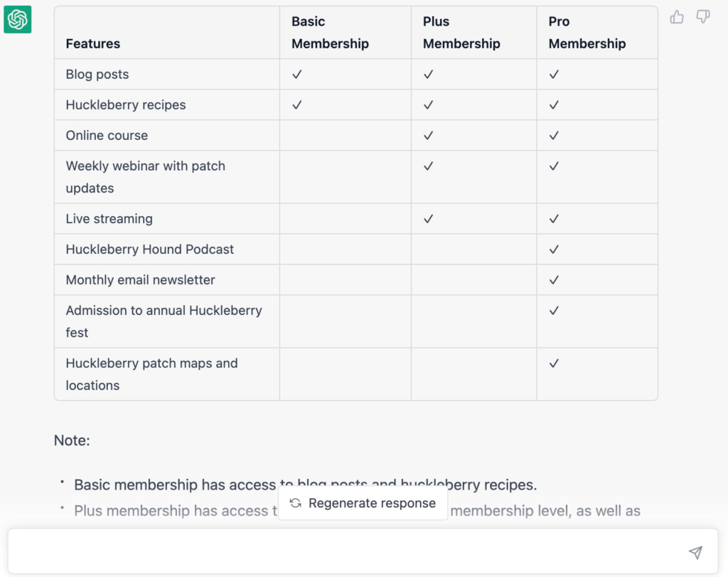
Task: Click the Huckleberry recipes row label
Action: coord(126,105)
